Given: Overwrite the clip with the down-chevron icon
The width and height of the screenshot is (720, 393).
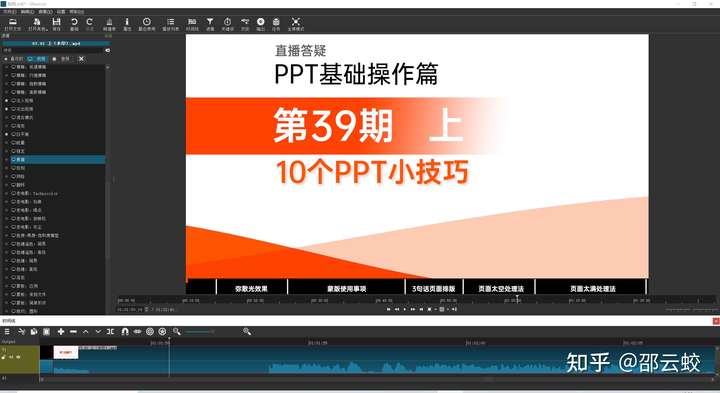Looking at the screenshot, I should [x=98, y=331].
